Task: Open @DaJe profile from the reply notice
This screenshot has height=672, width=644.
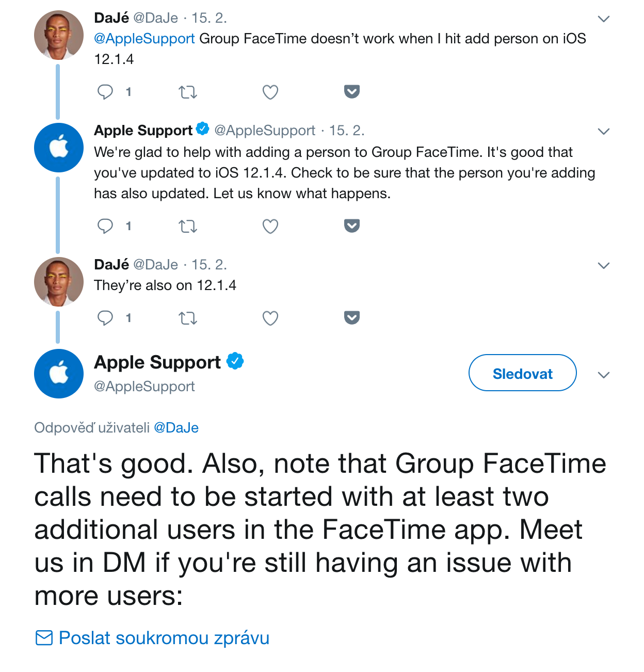Action: (x=176, y=427)
